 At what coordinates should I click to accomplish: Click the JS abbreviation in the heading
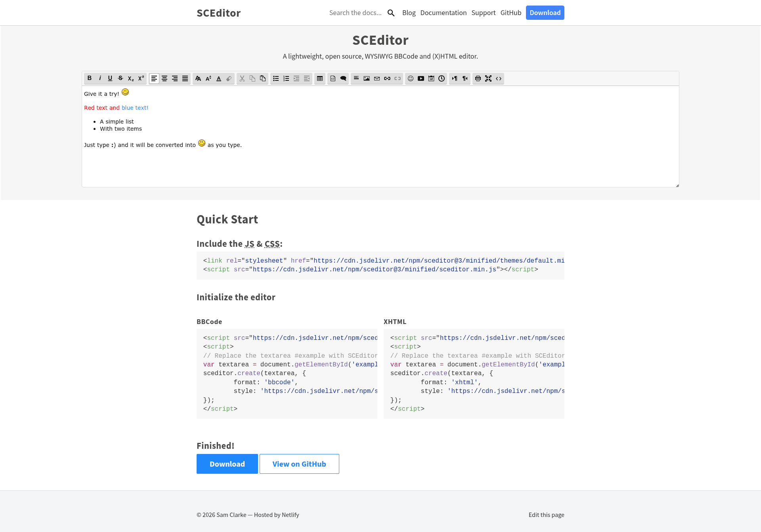point(250,244)
